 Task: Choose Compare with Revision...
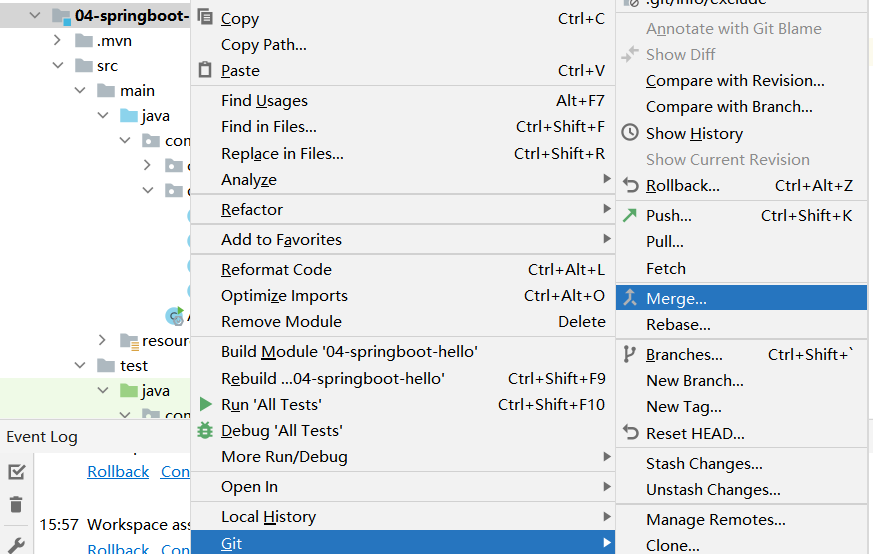(x=742, y=81)
